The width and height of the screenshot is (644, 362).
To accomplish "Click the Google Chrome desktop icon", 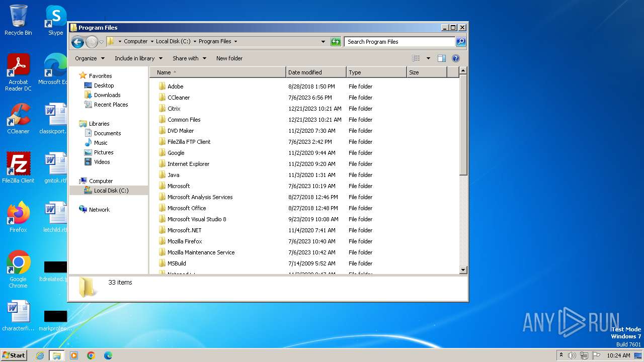I will click(x=18, y=269).
